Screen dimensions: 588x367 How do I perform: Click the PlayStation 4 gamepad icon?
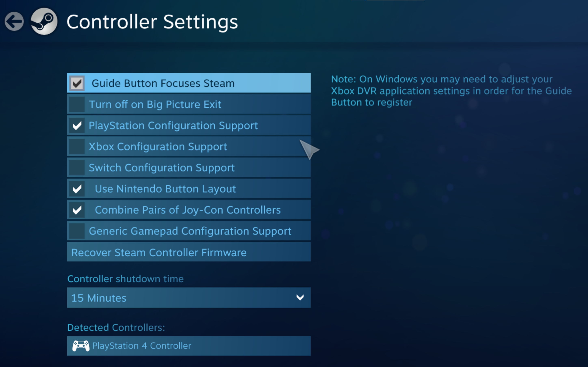tap(81, 346)
